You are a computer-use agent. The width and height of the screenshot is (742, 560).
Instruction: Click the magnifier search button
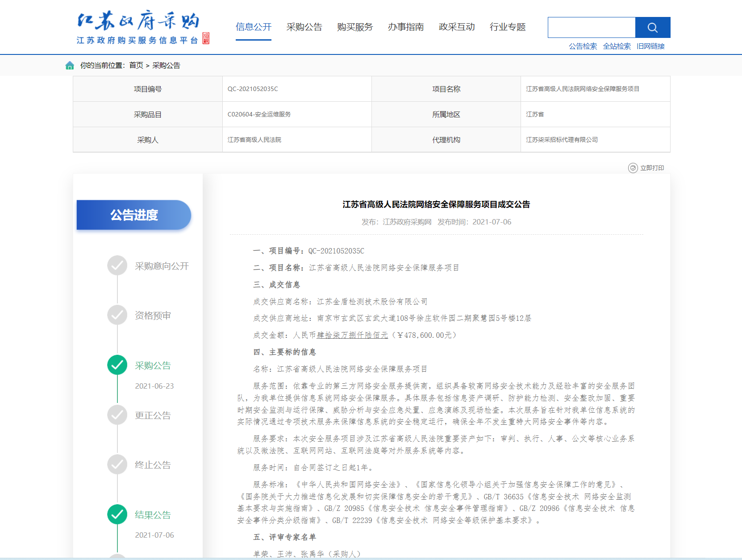click(652, 28)
